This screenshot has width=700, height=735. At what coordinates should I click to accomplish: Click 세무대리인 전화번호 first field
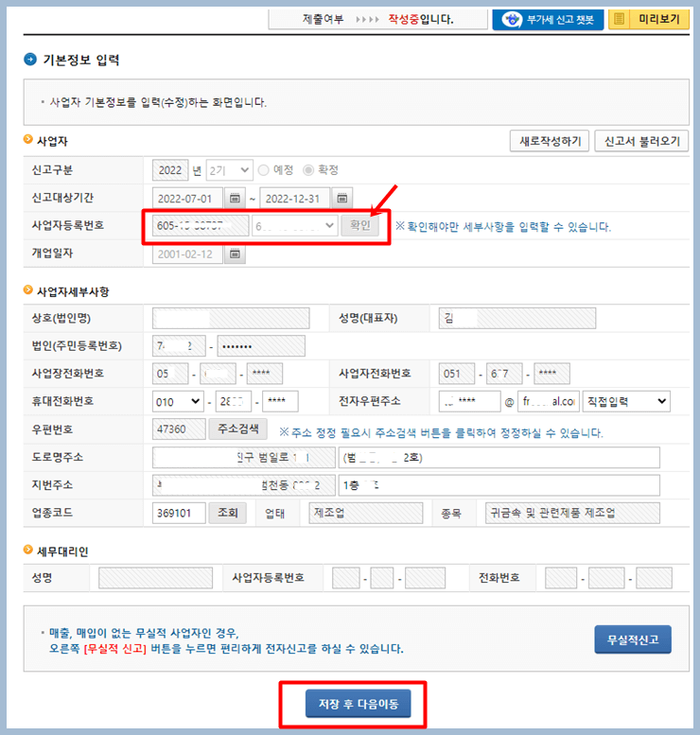click(x=561, y=578)
